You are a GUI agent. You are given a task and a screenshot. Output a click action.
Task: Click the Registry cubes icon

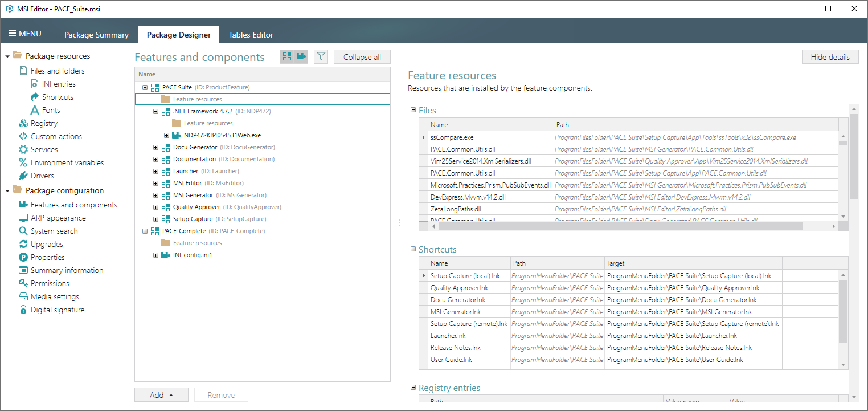(23, 123)
